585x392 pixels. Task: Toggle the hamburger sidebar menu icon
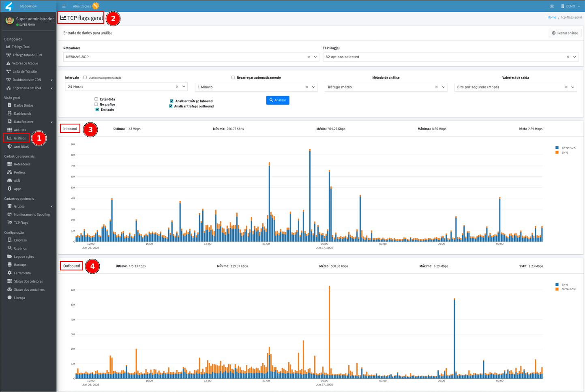coord(64,6)
